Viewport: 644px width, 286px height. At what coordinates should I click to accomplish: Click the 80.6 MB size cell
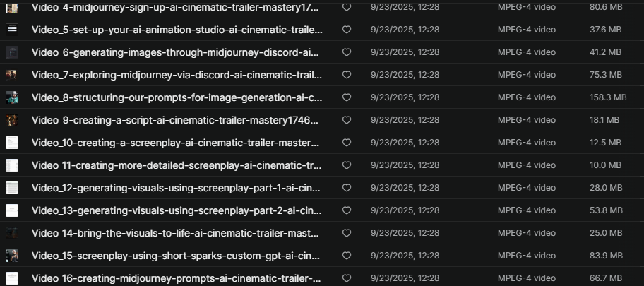point(606,7)
